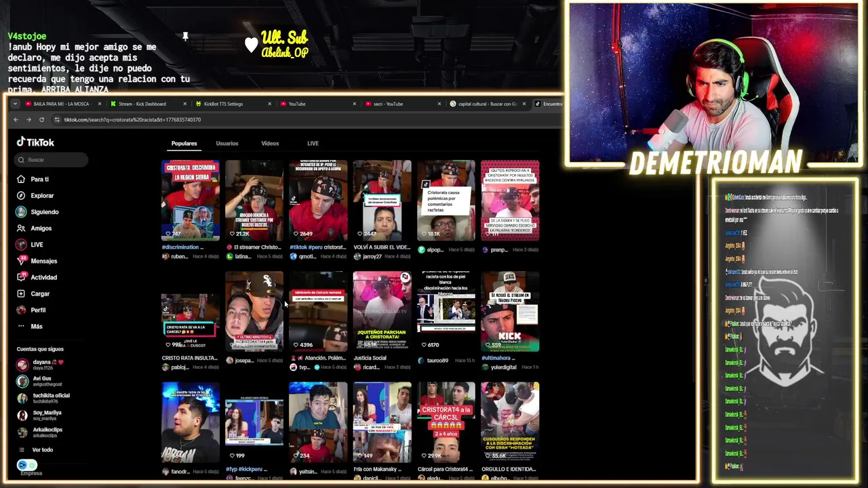Click tuchikita oficial account avatar
Image resolution: width=868 pixels, height=488 pixels.
[22, 398]
